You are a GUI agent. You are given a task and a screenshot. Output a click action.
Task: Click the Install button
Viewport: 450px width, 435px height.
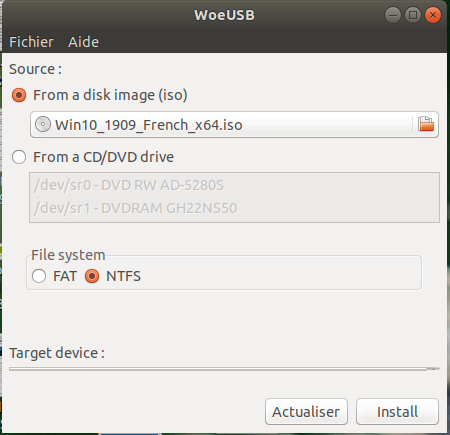[397, 412]
